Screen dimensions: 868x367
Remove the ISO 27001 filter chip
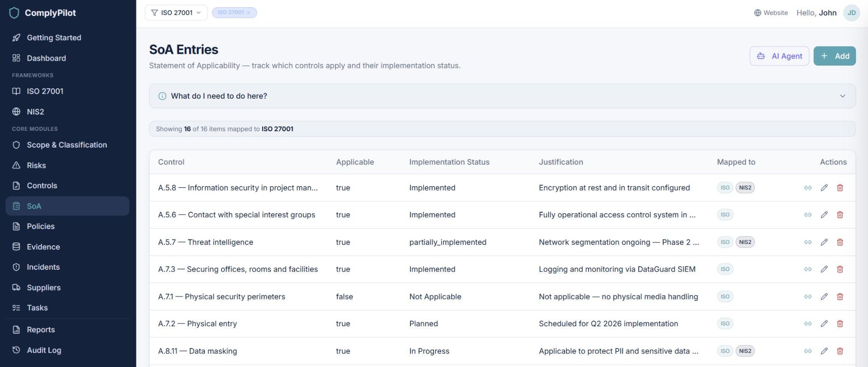(249, 13)
